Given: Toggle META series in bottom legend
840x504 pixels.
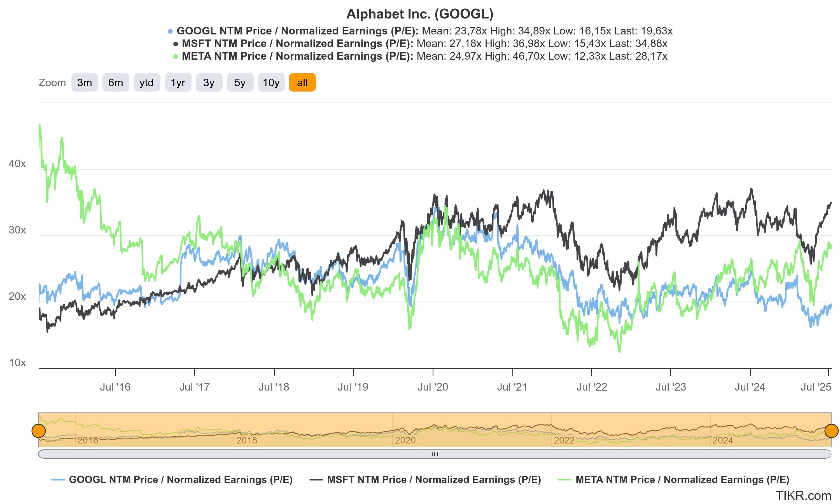Looking at the screenshot, I should pyautogui.click(x=674, y=480).
